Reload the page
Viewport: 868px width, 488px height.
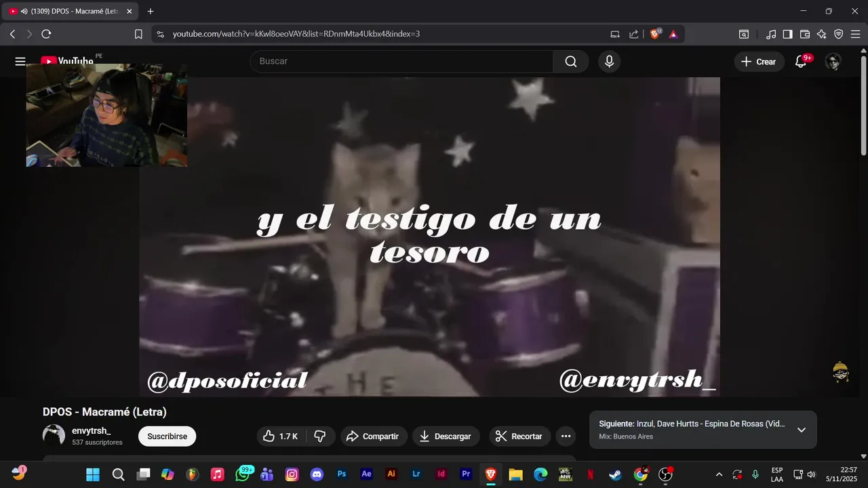46,34
